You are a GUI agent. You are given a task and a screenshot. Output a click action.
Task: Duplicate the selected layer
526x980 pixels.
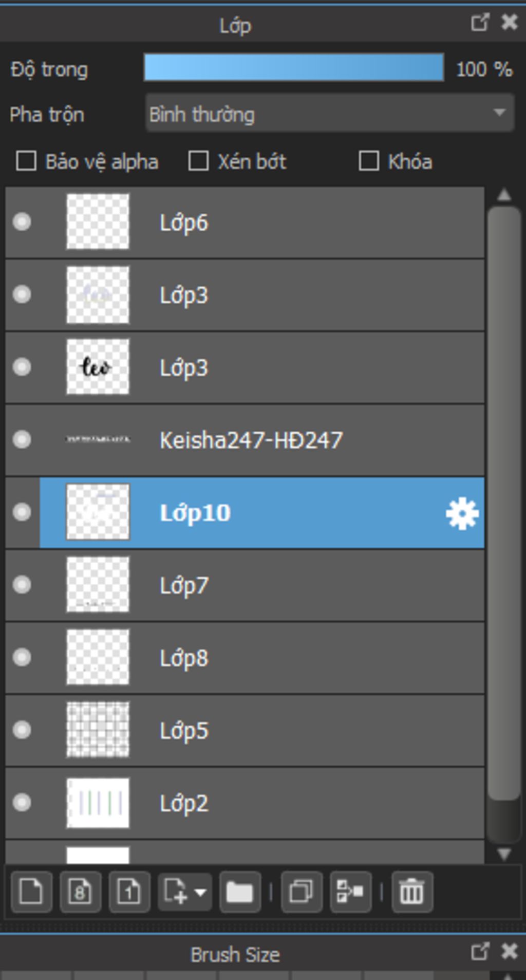pos(302,892)
